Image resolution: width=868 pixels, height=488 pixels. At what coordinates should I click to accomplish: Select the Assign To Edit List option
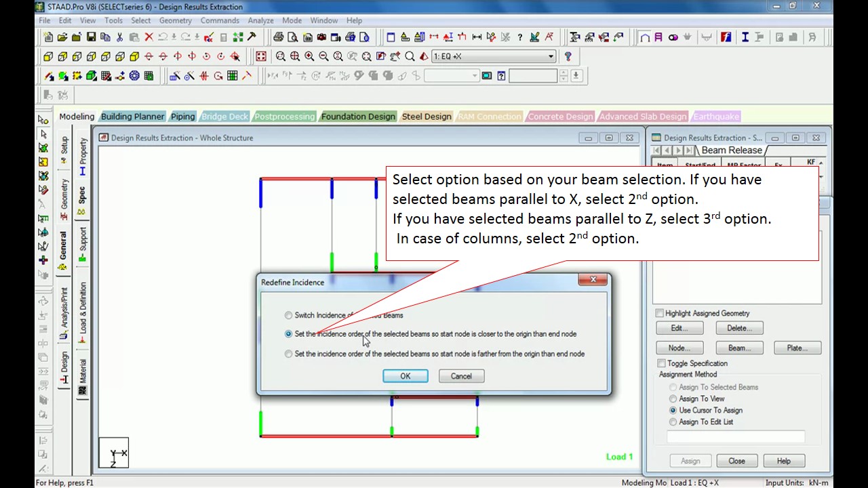(673, 422)
